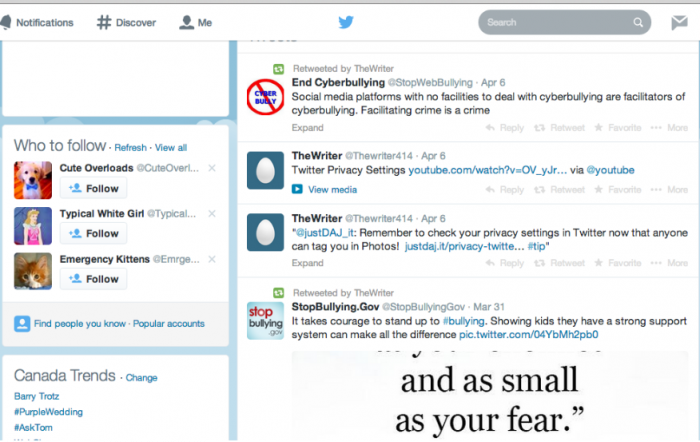The height and width of the screenshot is (442, 700).
Task: Open the #bullying hashtag
Action: click(x=463, y=321)
